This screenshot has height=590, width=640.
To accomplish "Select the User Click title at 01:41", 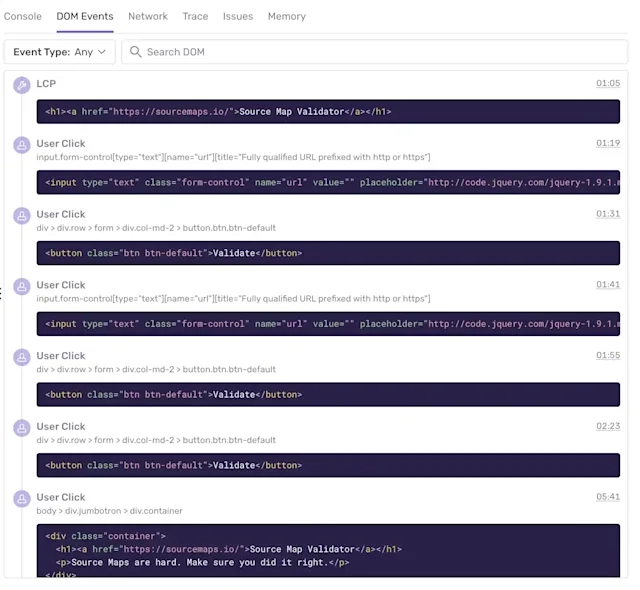I will (x=61, y=285).
